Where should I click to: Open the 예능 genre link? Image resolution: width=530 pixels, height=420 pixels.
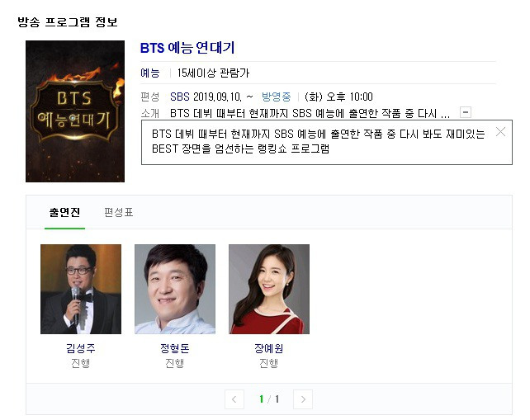click(x=150, y=73)
